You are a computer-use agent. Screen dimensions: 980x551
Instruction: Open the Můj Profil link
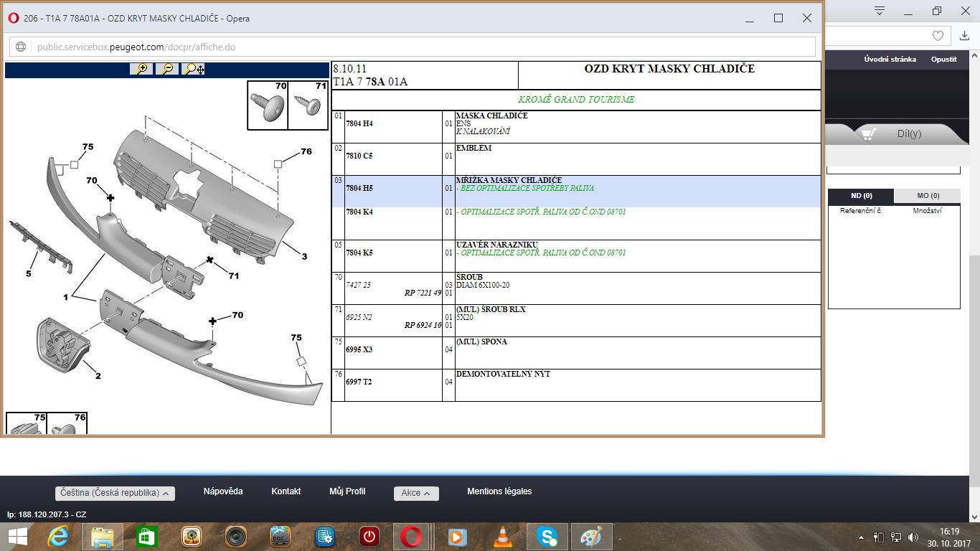[347, 491]
